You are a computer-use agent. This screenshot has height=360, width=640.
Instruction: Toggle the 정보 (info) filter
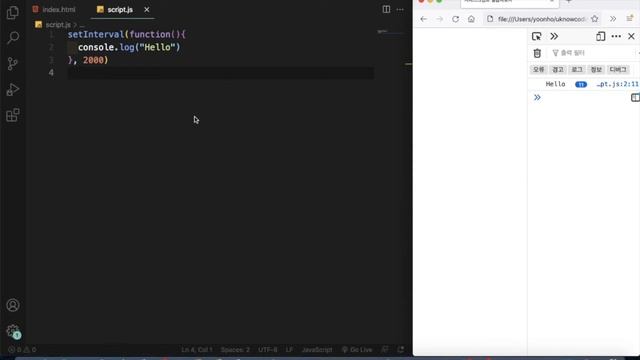596,70
